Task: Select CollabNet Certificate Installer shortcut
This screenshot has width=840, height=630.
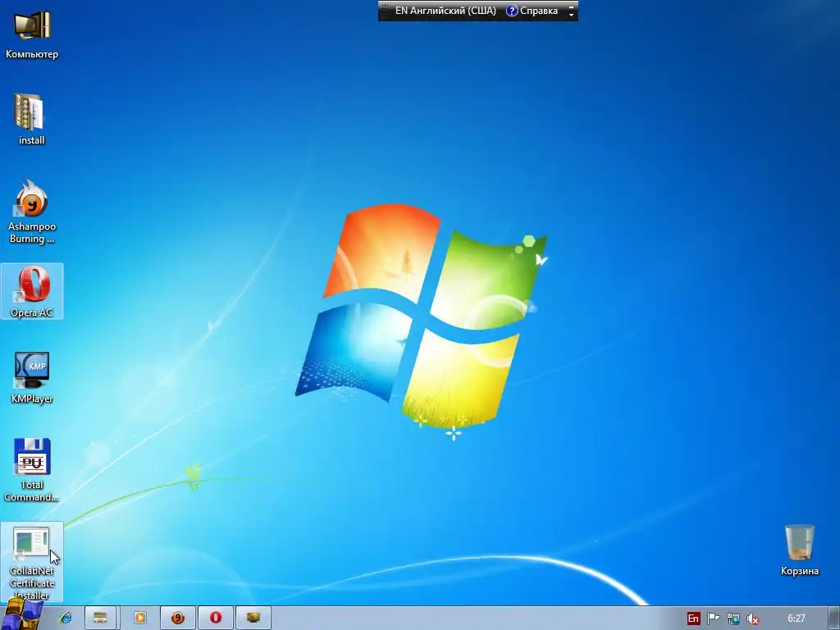Action: [32, 562]
